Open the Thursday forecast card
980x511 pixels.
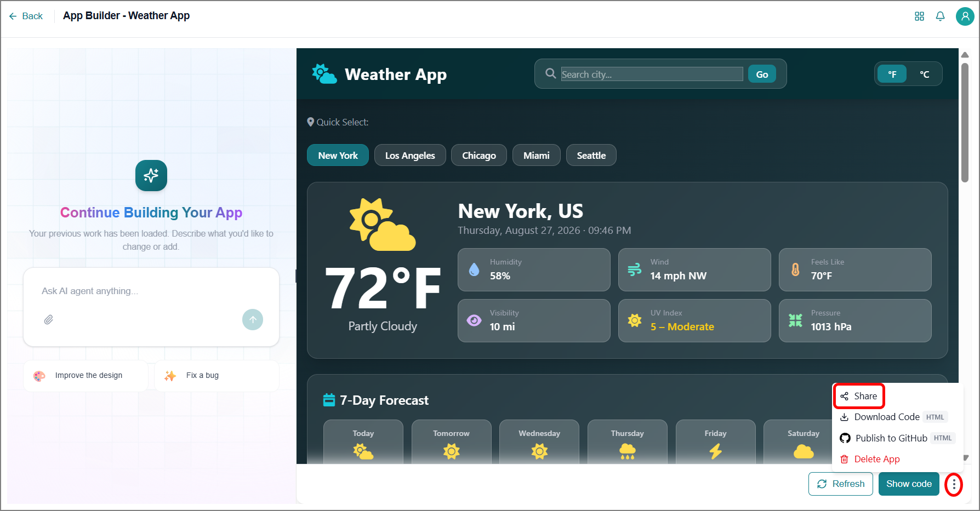point(628,443)
